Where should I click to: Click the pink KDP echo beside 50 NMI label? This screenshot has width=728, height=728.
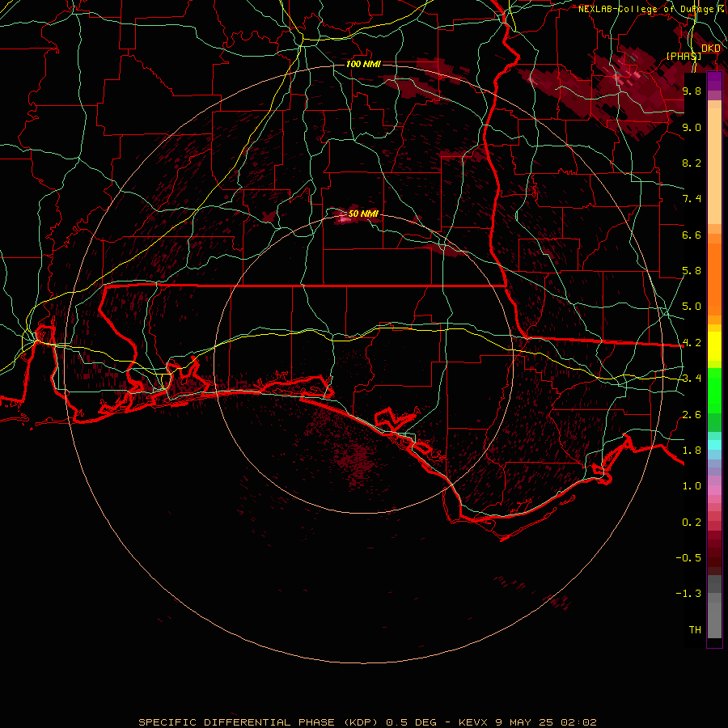pos(344,218)
